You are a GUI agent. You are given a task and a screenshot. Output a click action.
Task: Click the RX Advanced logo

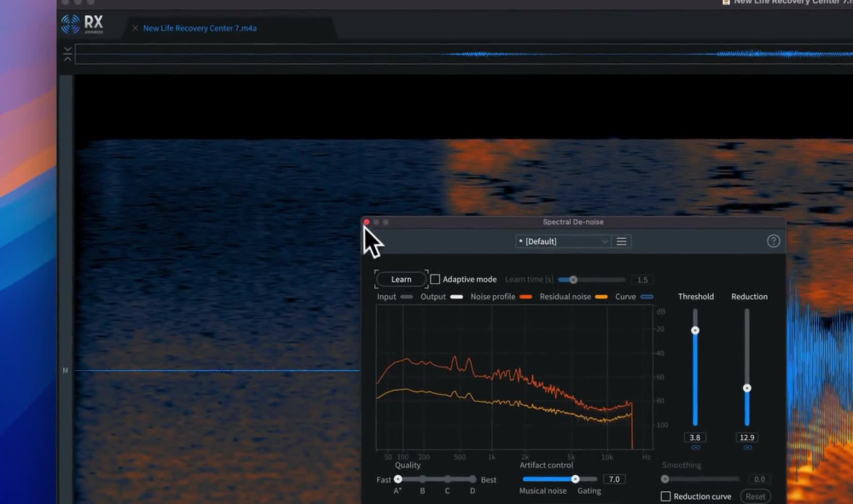point(82,25)
